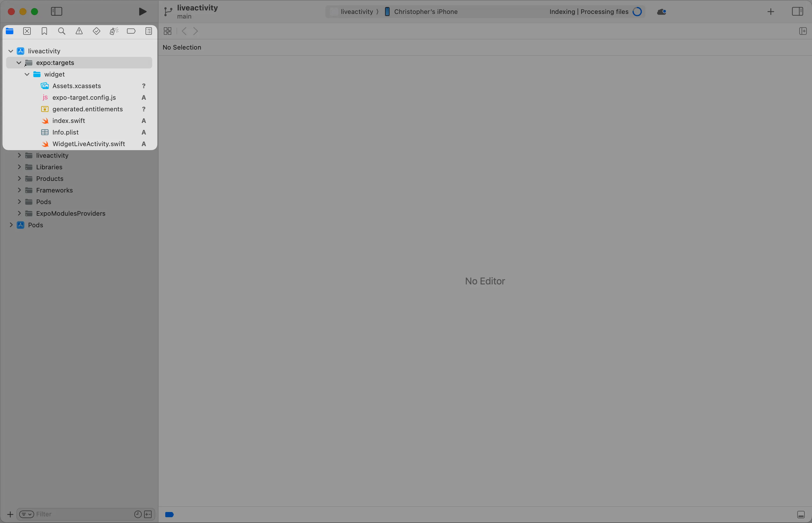Screen dimensions: 812x523
Task: Open the Christopher's iPhone run destination selector
Action: tap(426, 11)
